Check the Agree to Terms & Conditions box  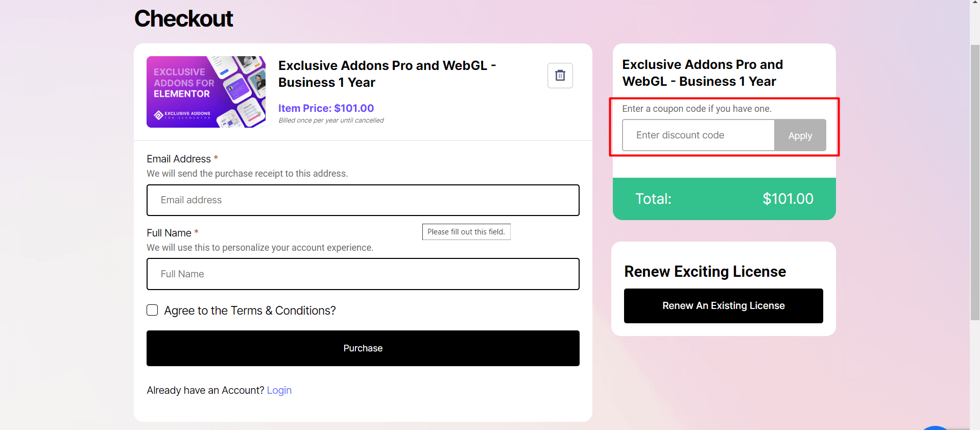pos(152,310)
